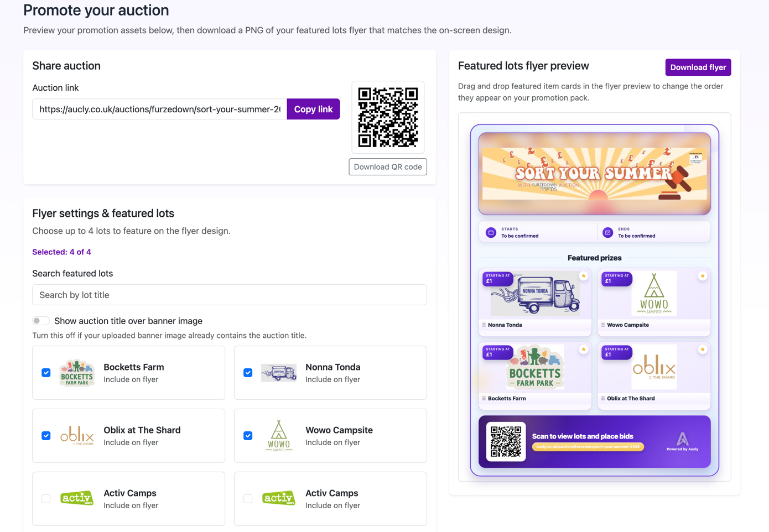Uncheck Oblix at The Shard checkbox

46,436
